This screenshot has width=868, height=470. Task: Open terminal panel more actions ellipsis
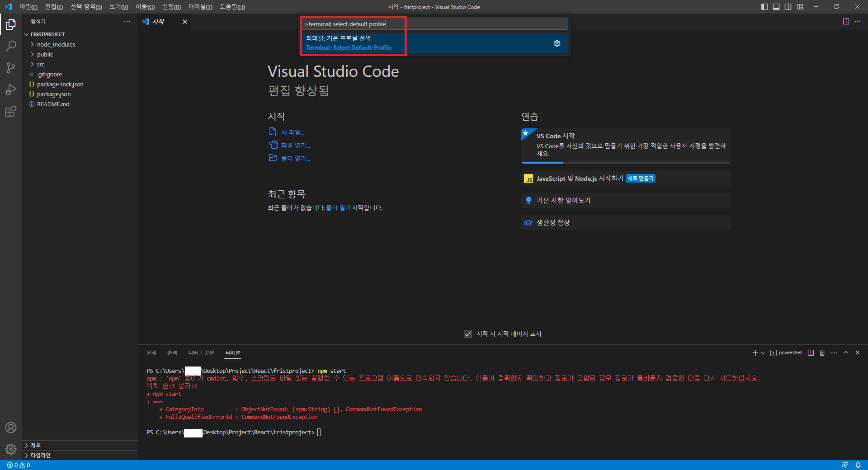pos(834,353)
